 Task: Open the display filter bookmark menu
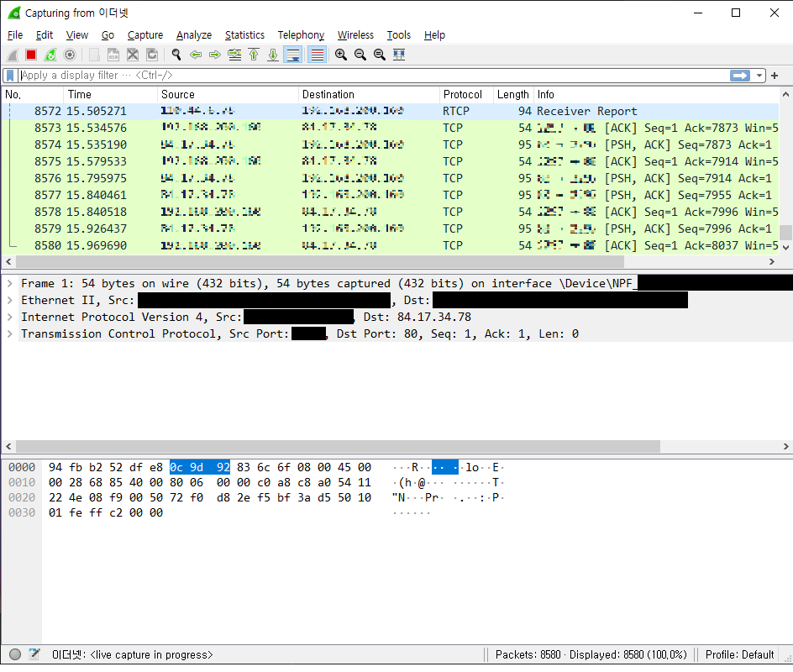10,76
